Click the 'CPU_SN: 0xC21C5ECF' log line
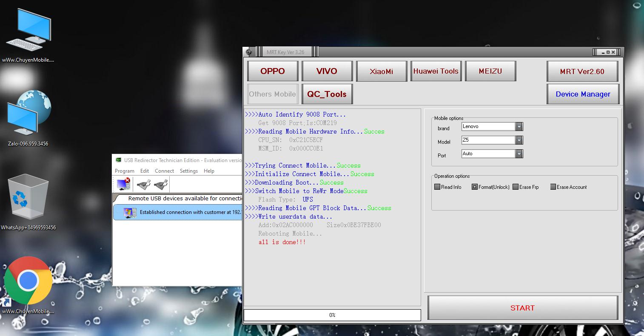Viewport: 644px width, 336px height. [291, 140]
